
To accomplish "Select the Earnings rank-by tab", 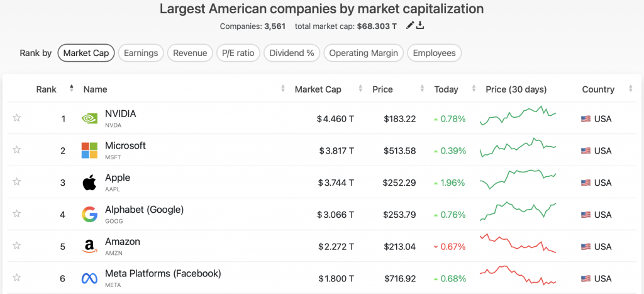I will pos(141,53).
